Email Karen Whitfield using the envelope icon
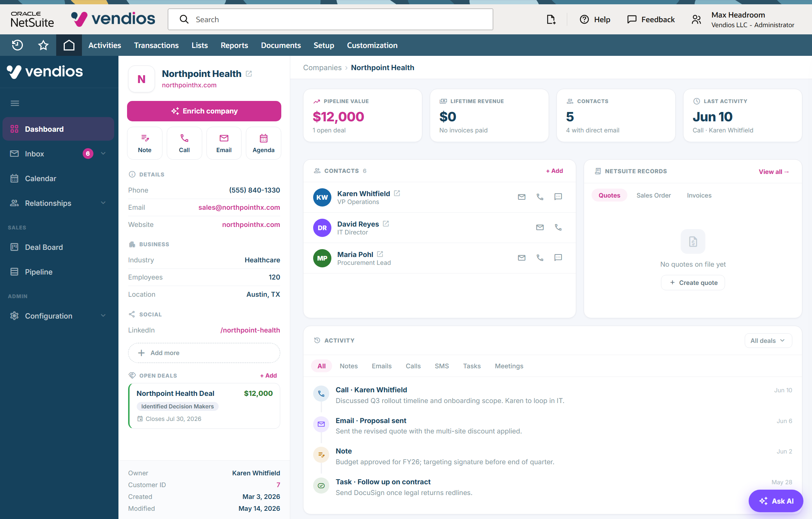This screenshot has height=519, width=812. pyautogui.click(x=522, y=197)
